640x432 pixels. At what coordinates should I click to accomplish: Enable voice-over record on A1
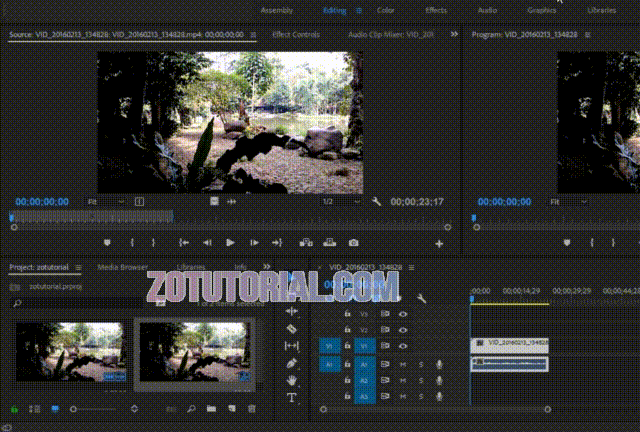[439, 364]
